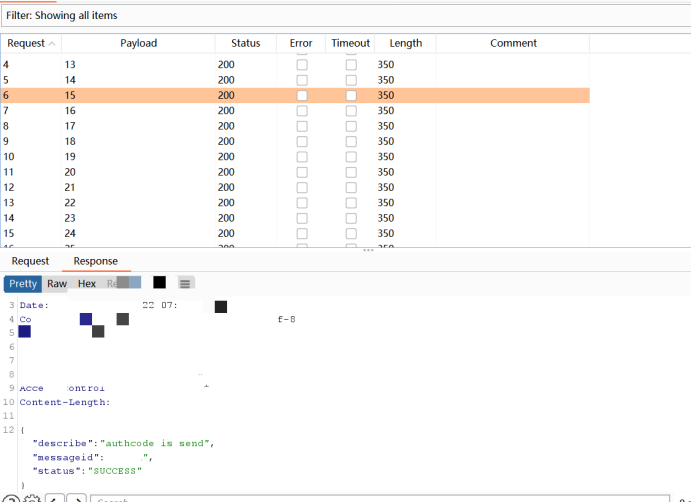This screenshot has width=692, height=503.
Task: Click the search settings gear icon
Action: tap(31, 499)
